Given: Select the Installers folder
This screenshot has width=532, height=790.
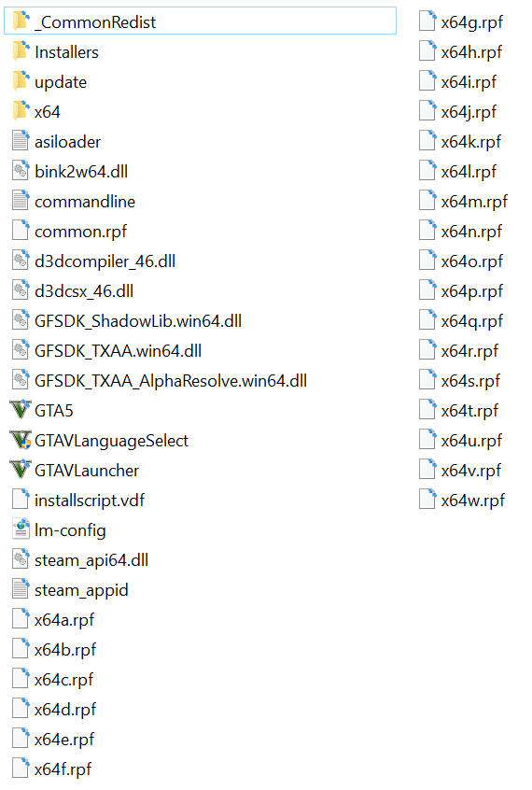Looking at the screenshot, I should (x=55, y=52).
